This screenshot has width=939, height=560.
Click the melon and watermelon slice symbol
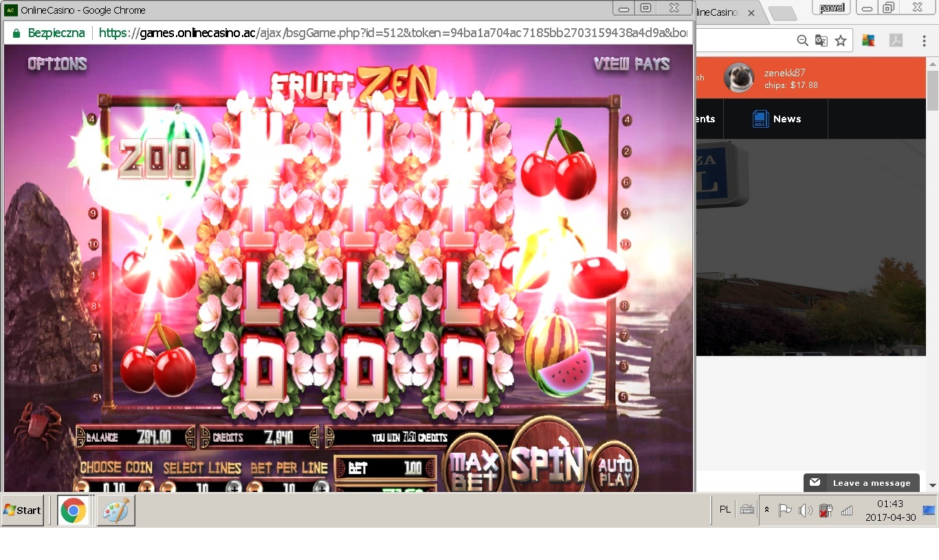pos(558,355)
